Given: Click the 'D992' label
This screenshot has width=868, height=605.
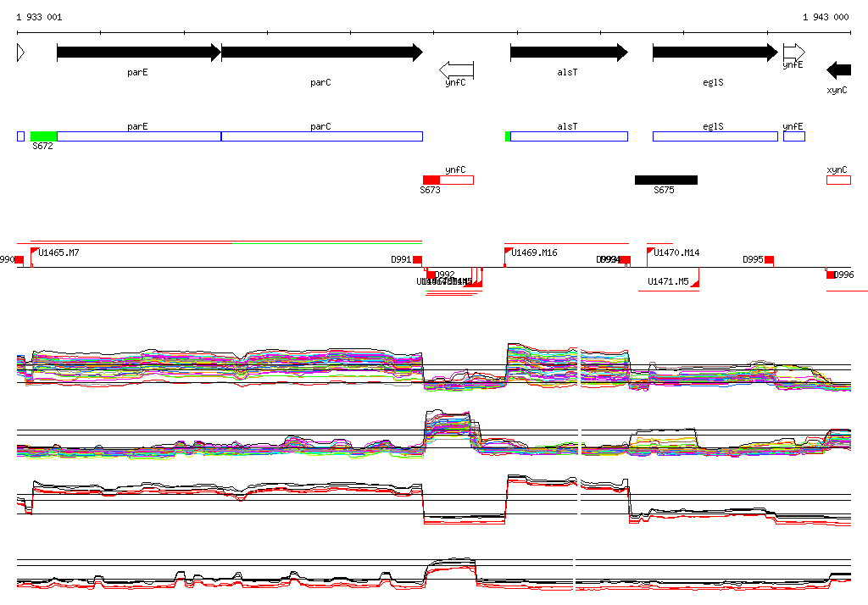Looking at the screenshot, I should tap(444, 275).
